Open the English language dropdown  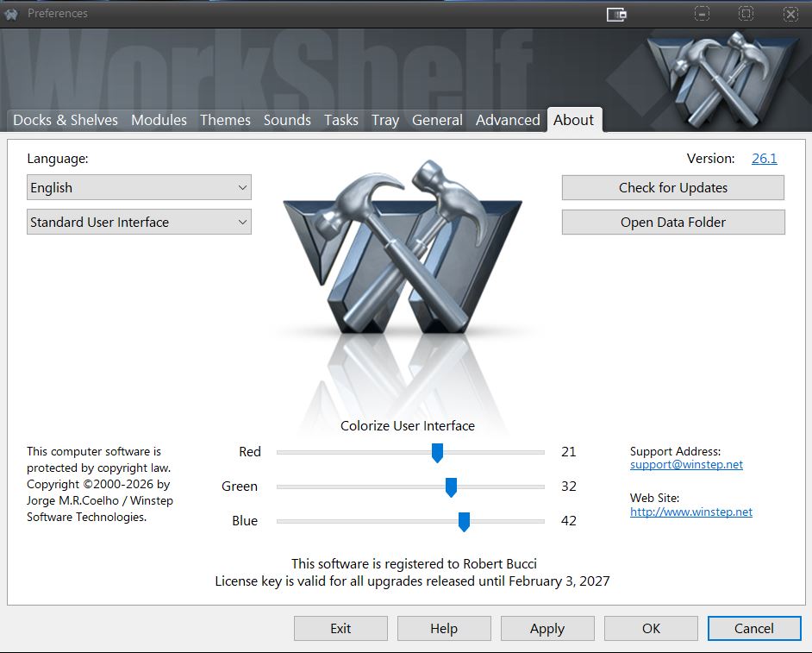(x=139, y=187)
